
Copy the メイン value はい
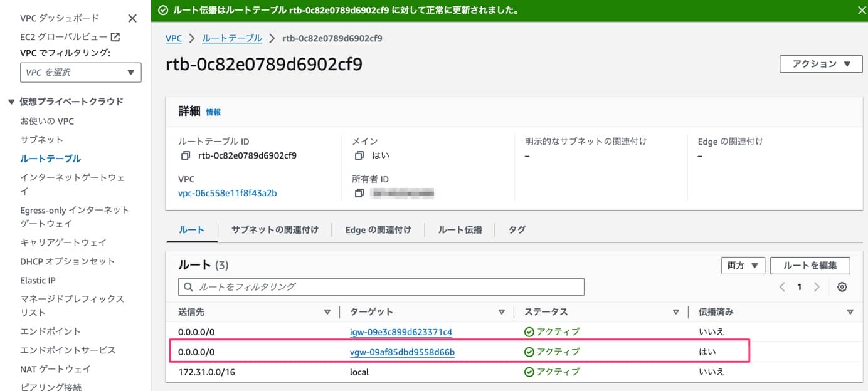(x=359, y=155)
